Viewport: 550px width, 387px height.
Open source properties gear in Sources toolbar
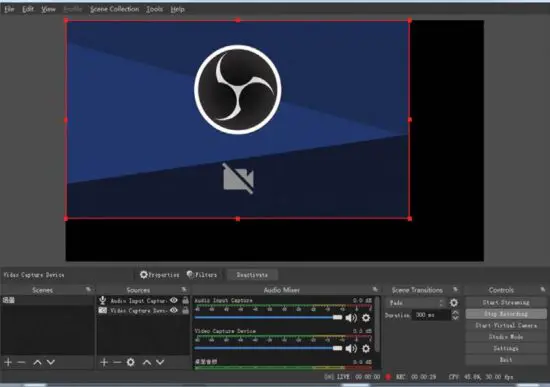pyautogui.click(x=131, y=362)
